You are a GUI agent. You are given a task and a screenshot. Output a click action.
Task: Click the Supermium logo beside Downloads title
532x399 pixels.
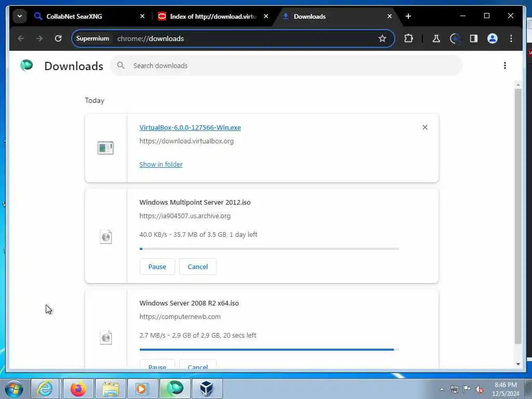[x=26, y=65]
